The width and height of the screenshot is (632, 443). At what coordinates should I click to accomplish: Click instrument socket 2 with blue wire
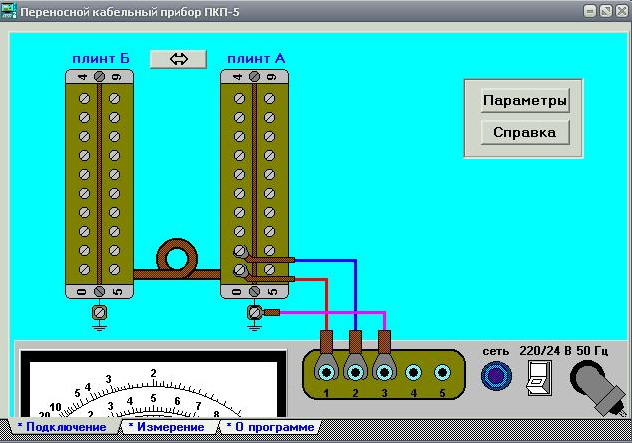(x=355, y=372)
